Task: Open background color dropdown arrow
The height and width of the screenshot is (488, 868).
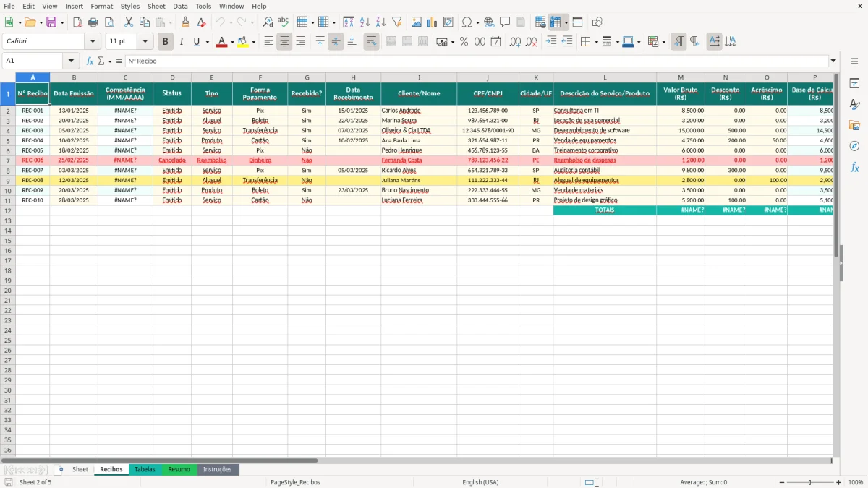Action: click(x=253, y=42)
